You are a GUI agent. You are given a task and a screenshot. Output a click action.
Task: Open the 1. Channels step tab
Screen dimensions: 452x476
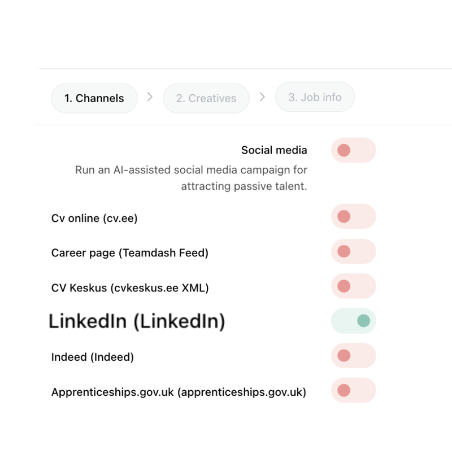(94, 98)
